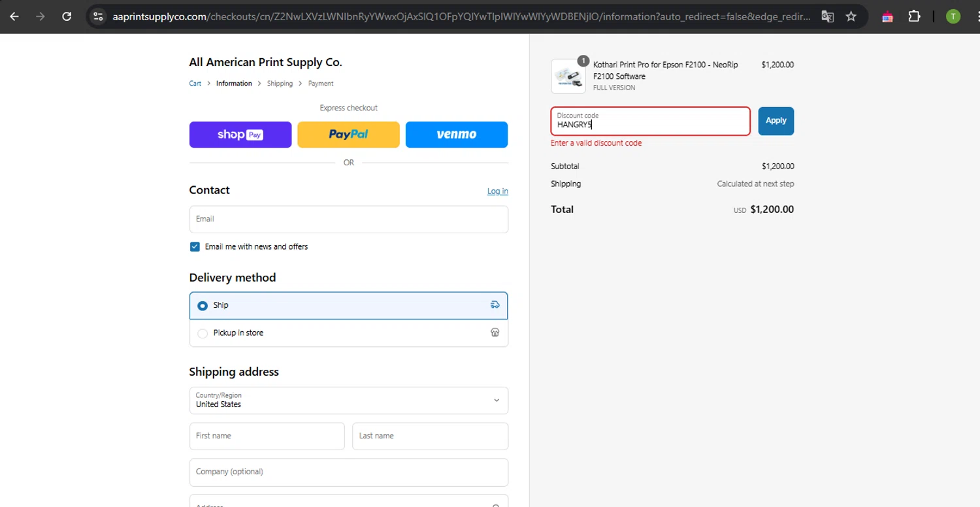Screen dimensions: 980x507
Task: Click the browser forward arrow
Action: pos(41,16)
